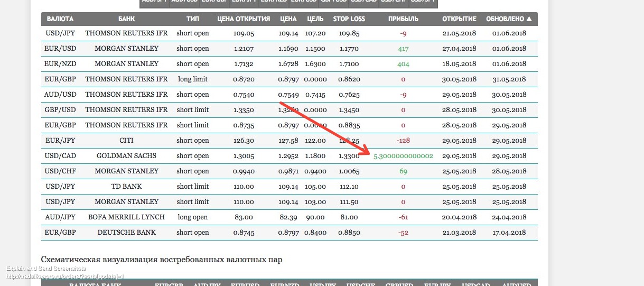The width and height of the screenshot is (644, 286).
Task: Select the EUR/NZD currency cell
Action: [60, 64]
